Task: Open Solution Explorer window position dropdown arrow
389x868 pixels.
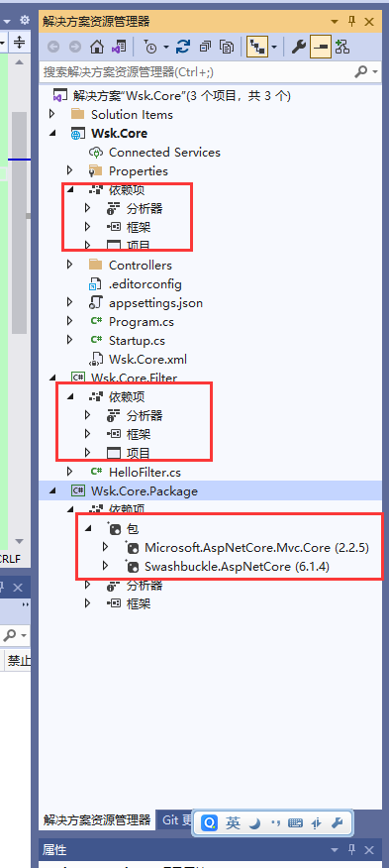Action: click(335, 22)
